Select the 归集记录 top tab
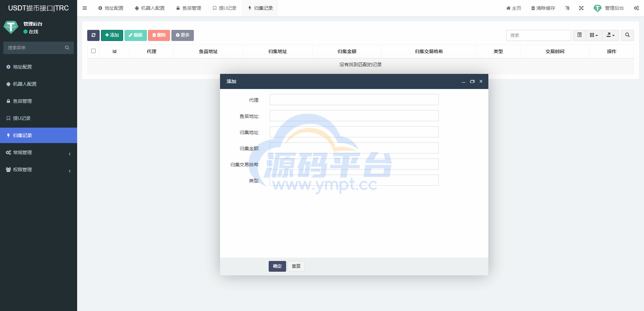Image resolution: width=644 pixels, height=311 pixels. 260,8
